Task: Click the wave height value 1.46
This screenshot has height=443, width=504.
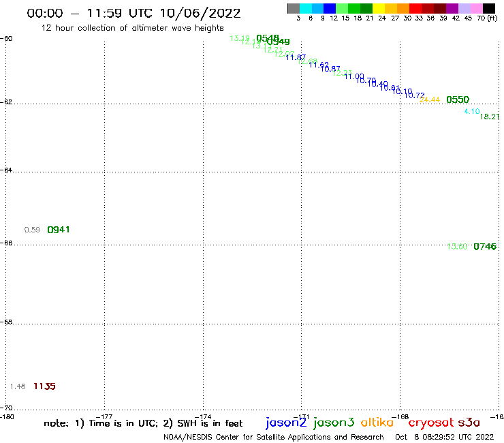Action: [x=18, y=386]
